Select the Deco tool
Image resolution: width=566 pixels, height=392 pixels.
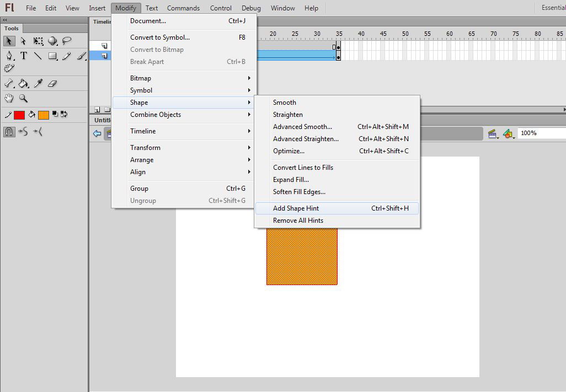(x=9, y=68)
